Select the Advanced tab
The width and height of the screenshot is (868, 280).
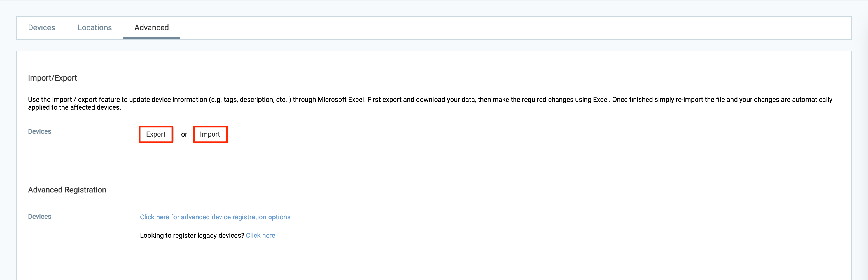click(152, 28)
